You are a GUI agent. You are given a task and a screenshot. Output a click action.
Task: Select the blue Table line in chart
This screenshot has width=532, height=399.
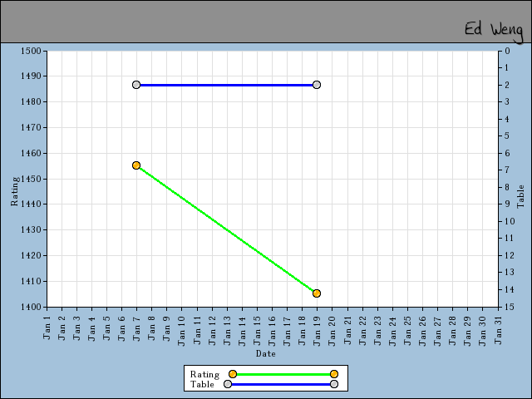click(x=226, y=85)
